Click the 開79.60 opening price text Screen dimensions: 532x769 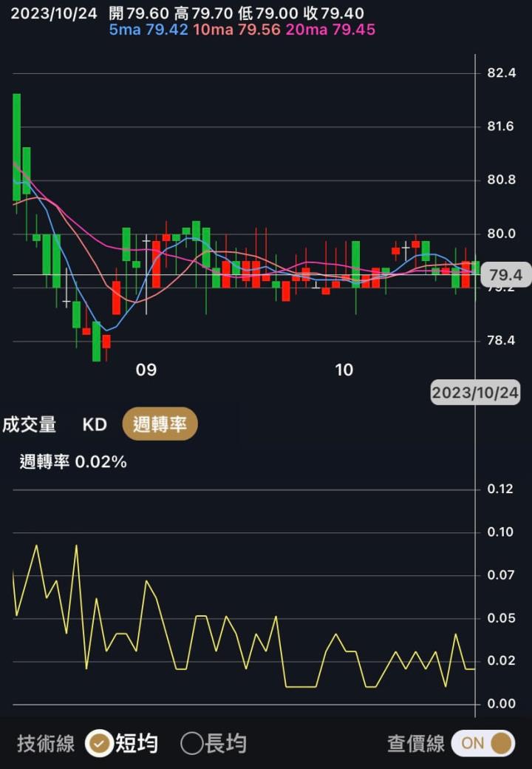pyautogui.click(x=139, y=13)
